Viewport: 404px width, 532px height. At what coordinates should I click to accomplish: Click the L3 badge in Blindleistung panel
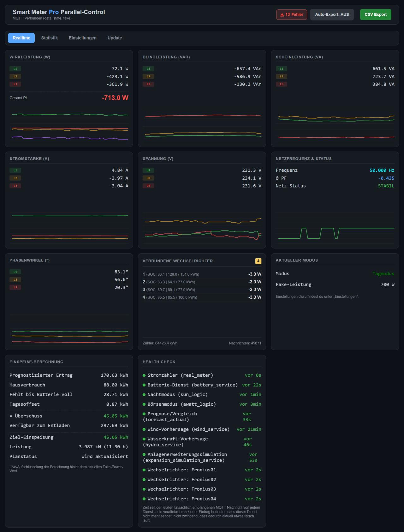148,84
